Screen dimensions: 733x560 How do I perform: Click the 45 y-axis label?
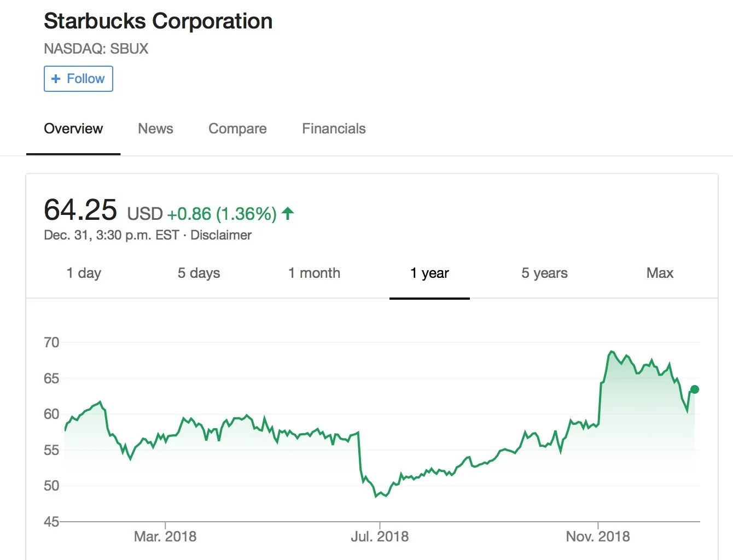coord(51,522)
